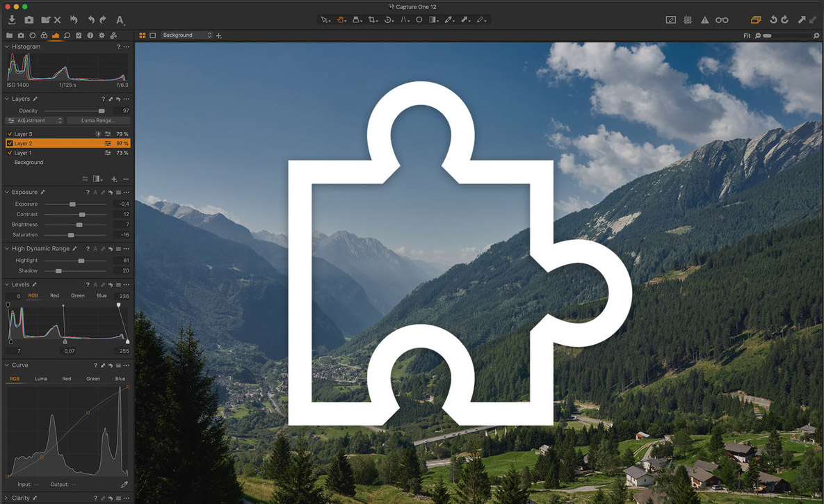Open the Lens tool tab icon
Screen dimensions: 824x504
coord(32,35)
